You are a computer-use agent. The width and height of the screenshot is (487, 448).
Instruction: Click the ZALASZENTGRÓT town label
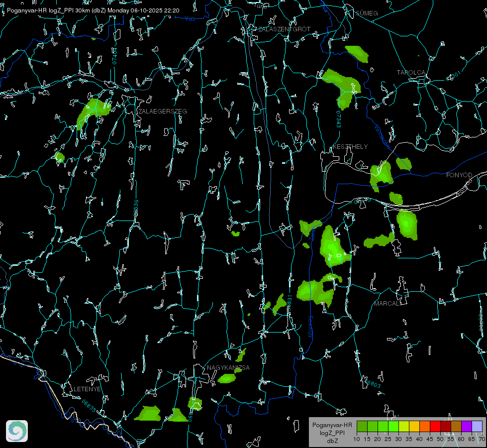284,29
